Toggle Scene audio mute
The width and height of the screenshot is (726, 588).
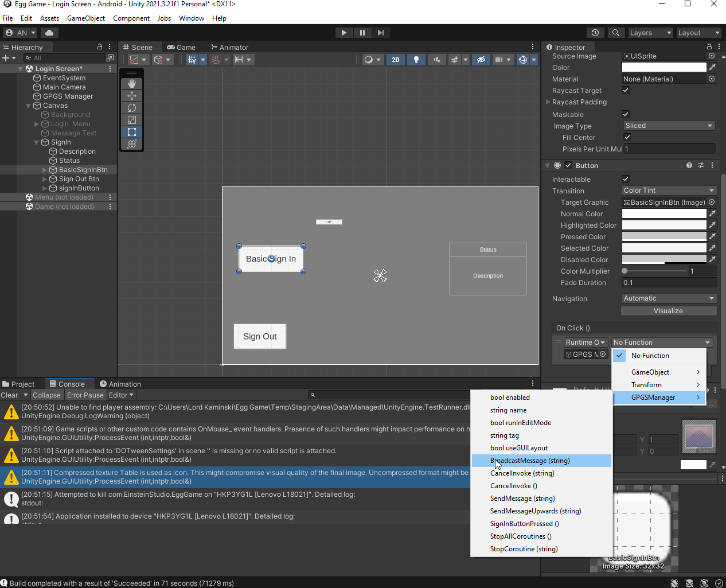click(x=437, y=60)
